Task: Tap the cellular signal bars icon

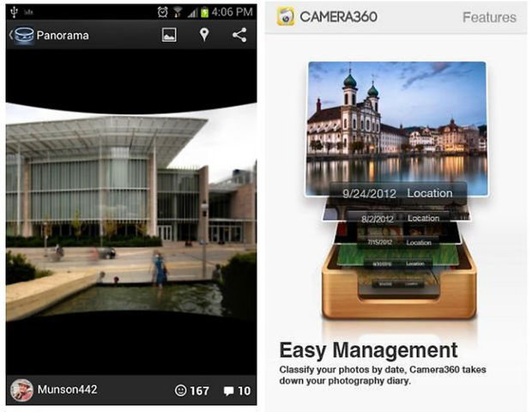Action: (x=192, y=13)
